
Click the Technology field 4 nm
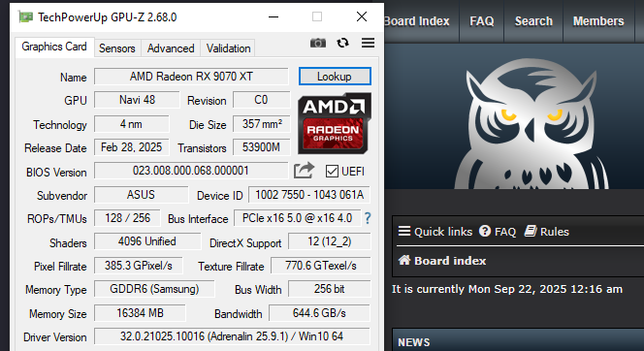[x=132, y=124]
